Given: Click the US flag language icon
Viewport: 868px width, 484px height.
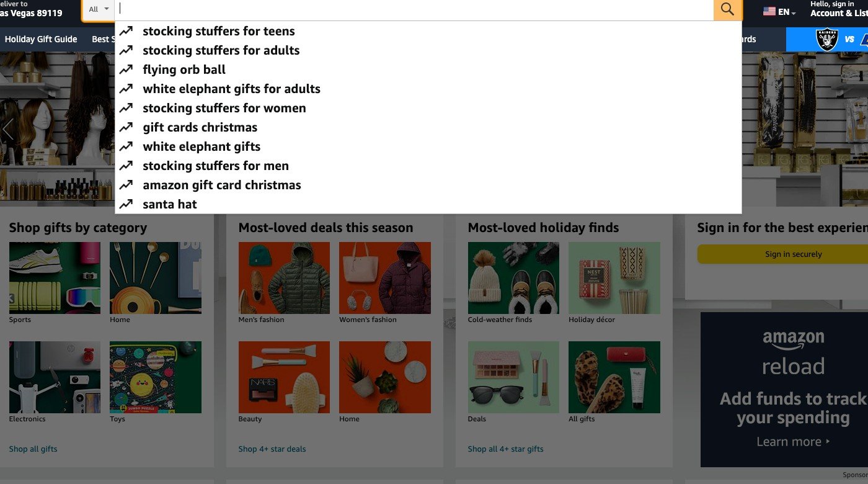Looking at the screenshot, I should 769,11.
